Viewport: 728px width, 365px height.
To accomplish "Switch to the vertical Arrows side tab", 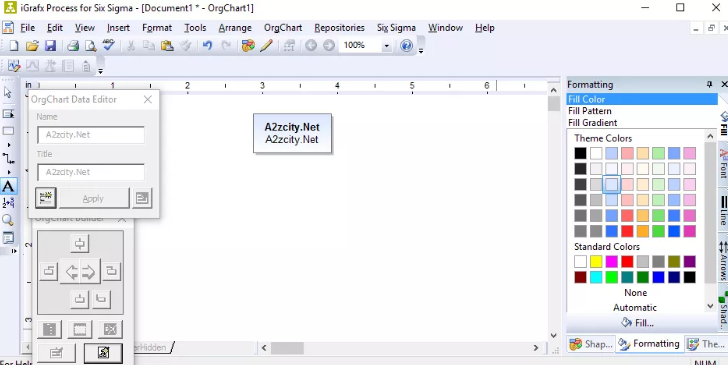I will [723, 261].
